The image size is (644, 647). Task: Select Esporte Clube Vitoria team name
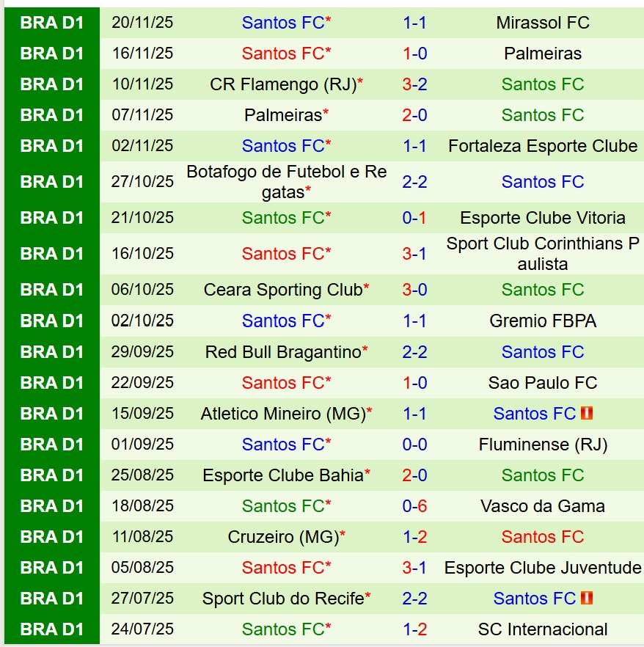click(x=542, y=218)
